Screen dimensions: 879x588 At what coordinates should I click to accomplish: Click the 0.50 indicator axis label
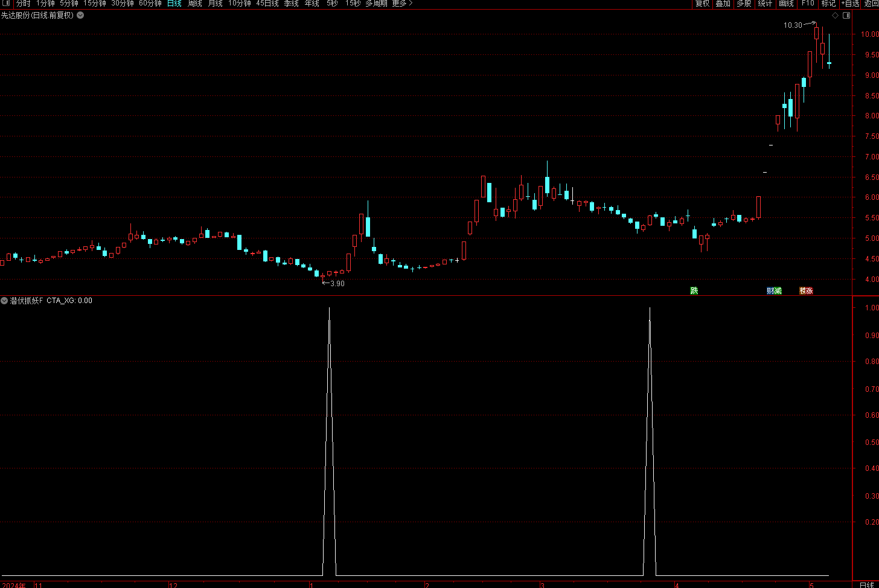[x=871, y=443]
